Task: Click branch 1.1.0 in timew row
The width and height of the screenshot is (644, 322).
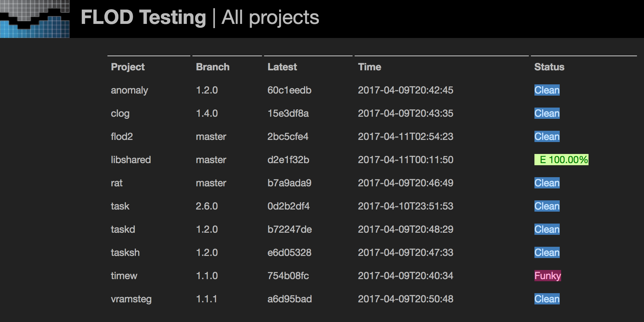Action: click(x=207, y=276)
